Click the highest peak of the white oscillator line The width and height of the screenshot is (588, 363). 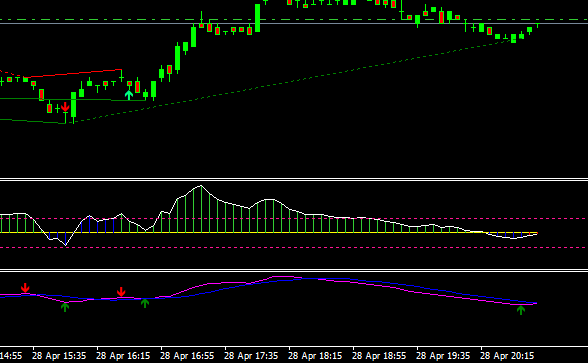pyautogui.click(x=201, y=186)
